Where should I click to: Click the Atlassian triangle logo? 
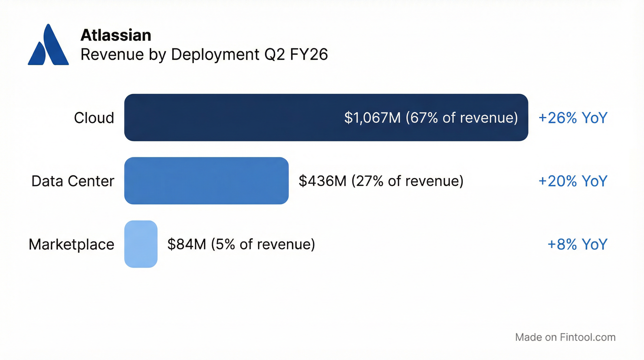click(x=48, y=45)
